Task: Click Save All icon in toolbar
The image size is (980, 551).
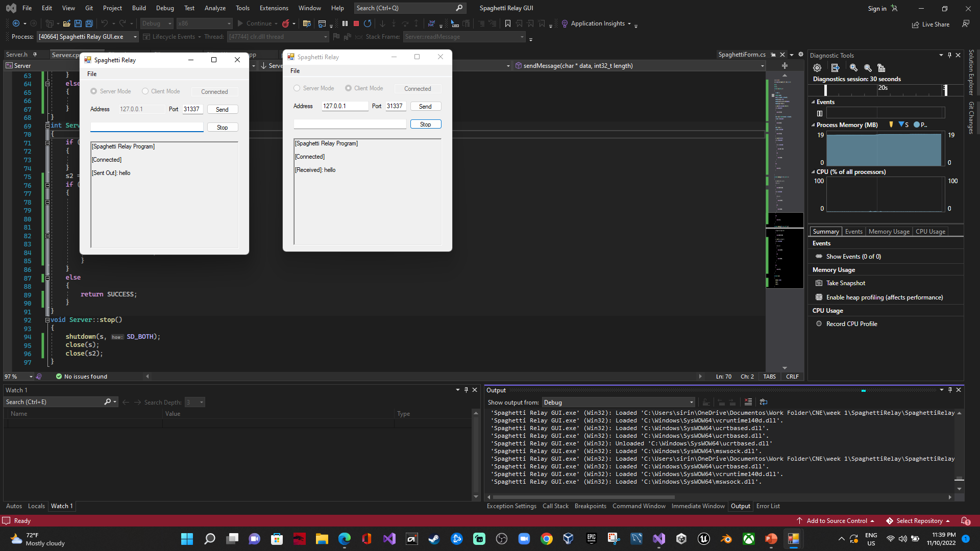Action: coord(89,23)
